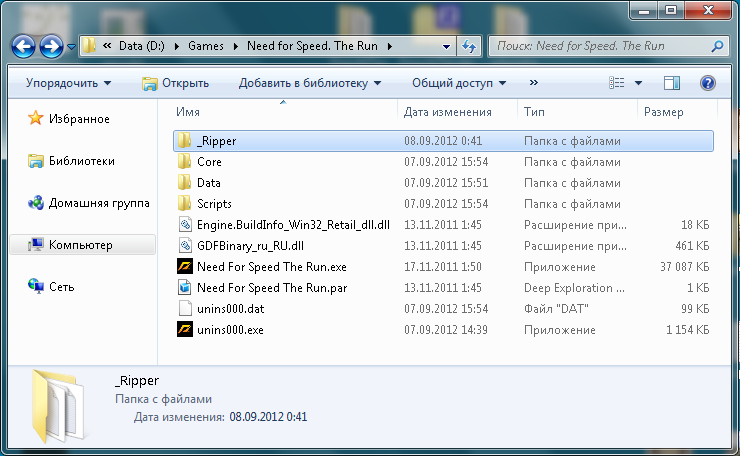740x456 pixels.
Task: Change view with the view icon button
Action: click(x=616, y=83)
